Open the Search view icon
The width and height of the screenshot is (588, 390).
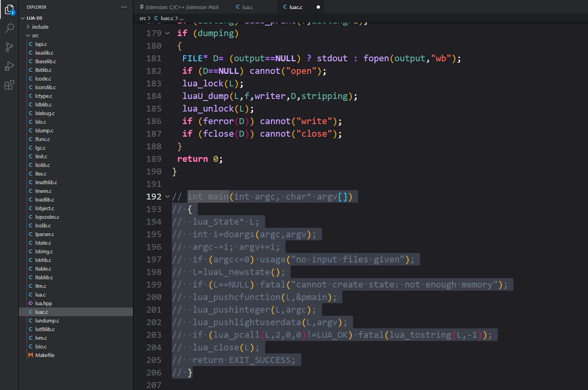[9, 28]
